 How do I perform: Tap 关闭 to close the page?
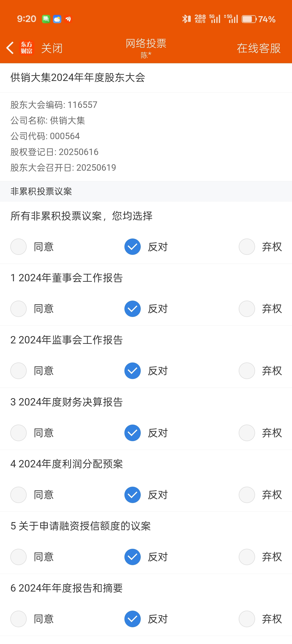pyautogui.click(x=52, y=48)
